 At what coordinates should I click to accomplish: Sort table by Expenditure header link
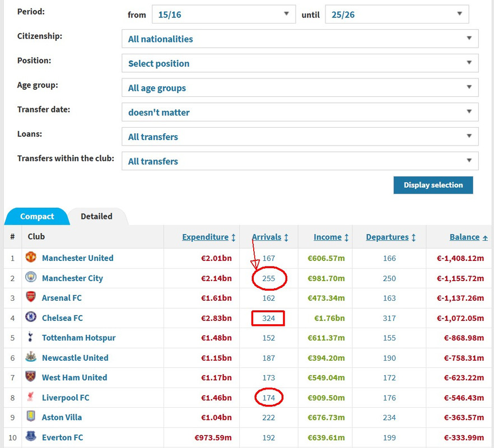pos(205,237)
